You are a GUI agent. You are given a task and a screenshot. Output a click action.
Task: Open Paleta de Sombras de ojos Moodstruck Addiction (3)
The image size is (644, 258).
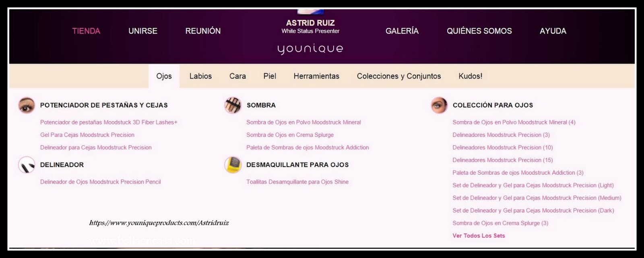pos(518,172)
